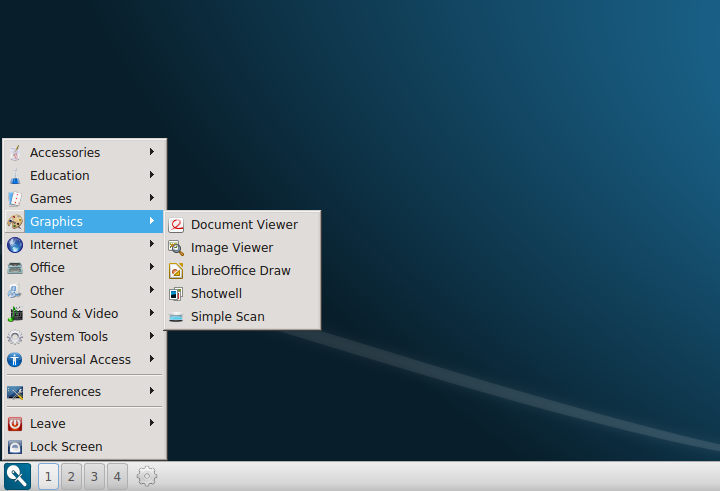Image resolution: width=720 pixels, height=491 pixels.
Task: Click the Lock Screen icon
Action: point(15,446)
